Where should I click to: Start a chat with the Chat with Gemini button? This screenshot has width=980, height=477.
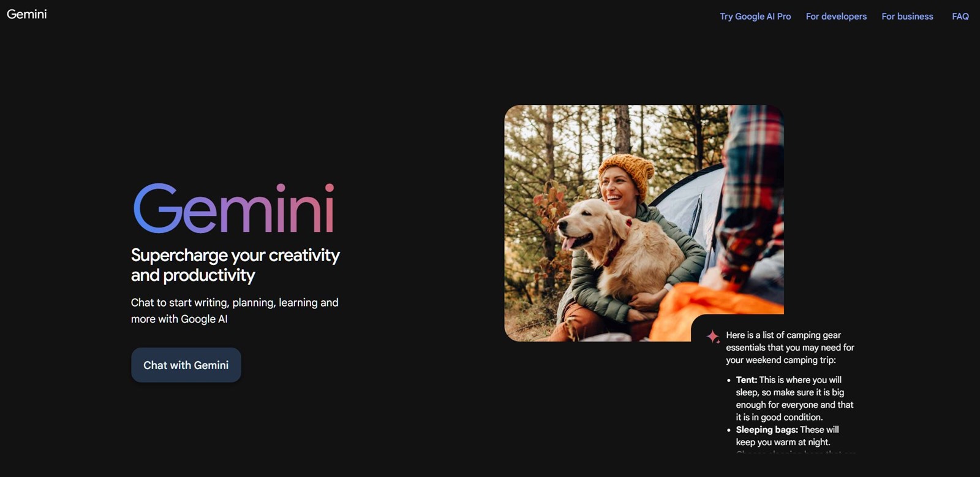186,365
